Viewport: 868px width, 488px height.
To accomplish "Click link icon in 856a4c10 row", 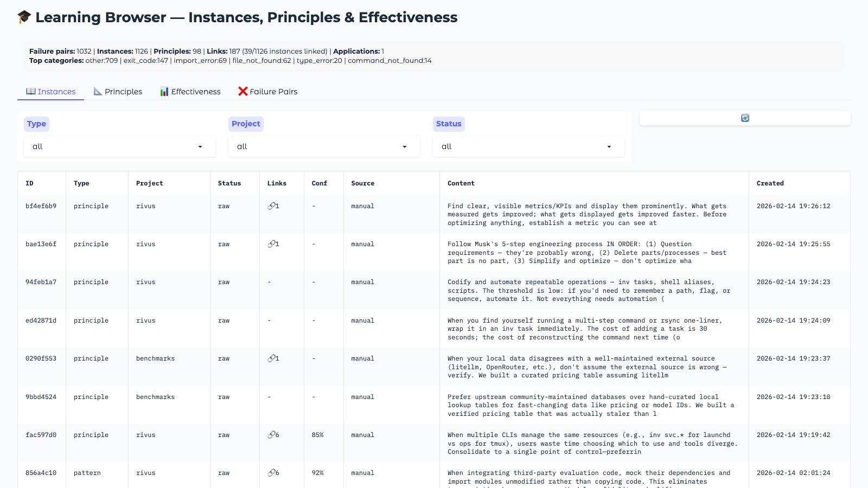I will click(272, 473).
